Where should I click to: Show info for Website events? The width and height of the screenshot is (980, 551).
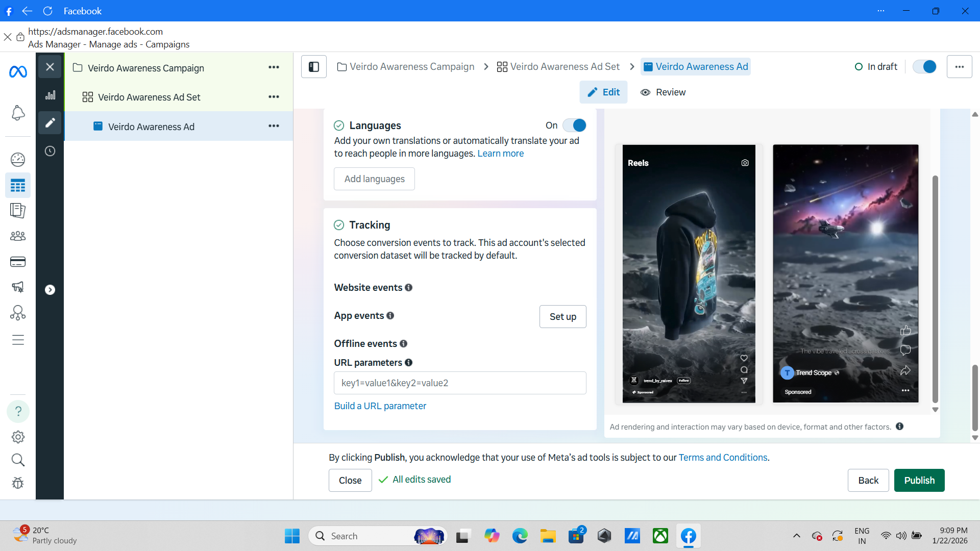[x=409, y=288]
